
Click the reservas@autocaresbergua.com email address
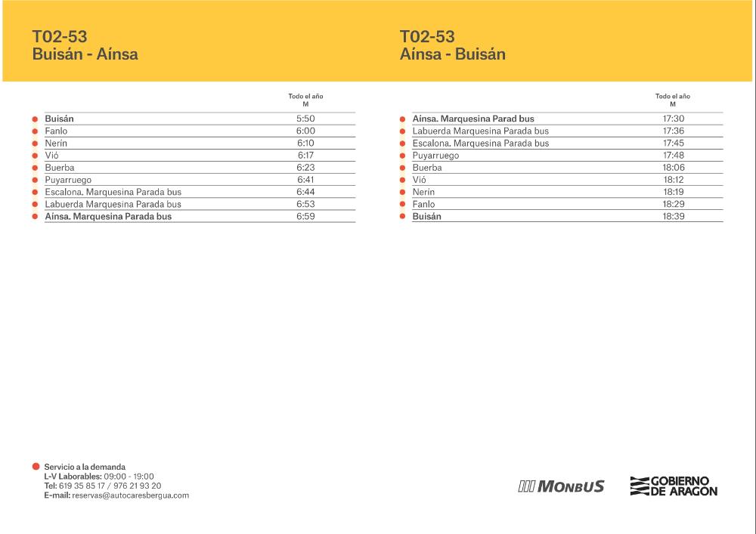point(130,495)
